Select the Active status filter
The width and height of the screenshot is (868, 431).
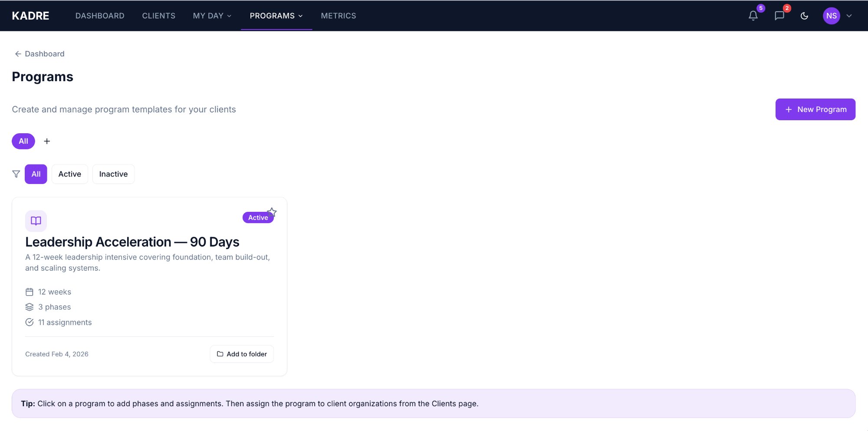point(69,174)
